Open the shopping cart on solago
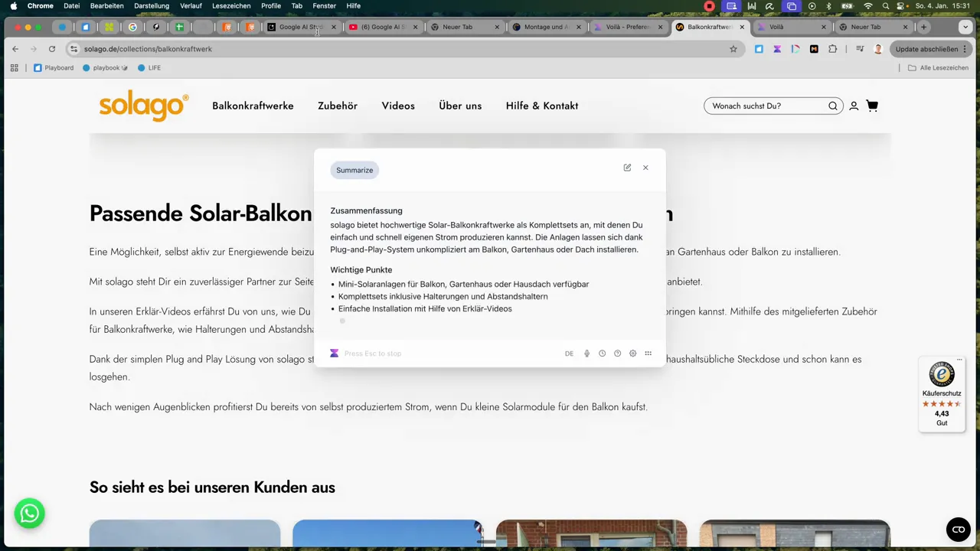The width and height of the screenshot is (980, 551). point(872,106)
